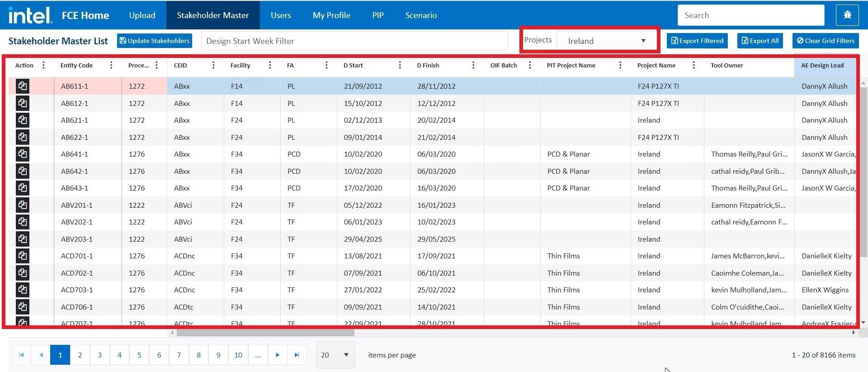Screen dimensions: 868x372
Task: Click the Export Filtered button
Action: pyautogui.click(x=697, y=41)
